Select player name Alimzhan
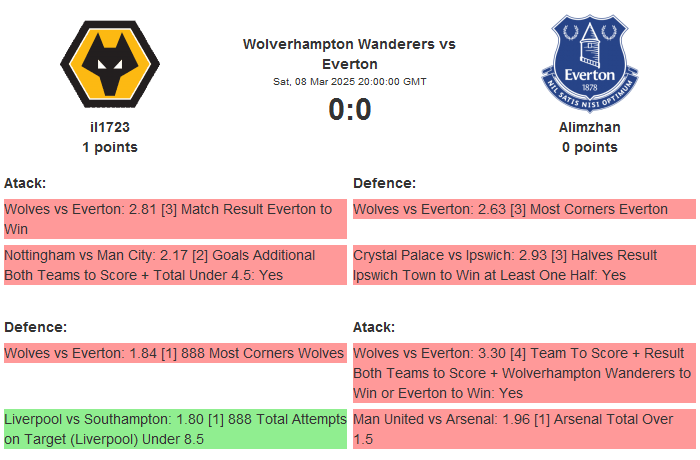This screenshot has height=460, width=700. pos(590,127)
